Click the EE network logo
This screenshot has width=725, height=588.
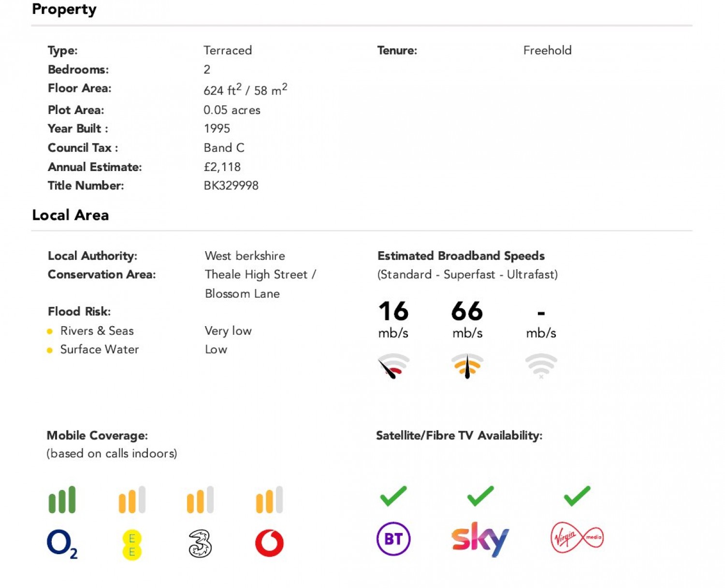tap(132, 545)
